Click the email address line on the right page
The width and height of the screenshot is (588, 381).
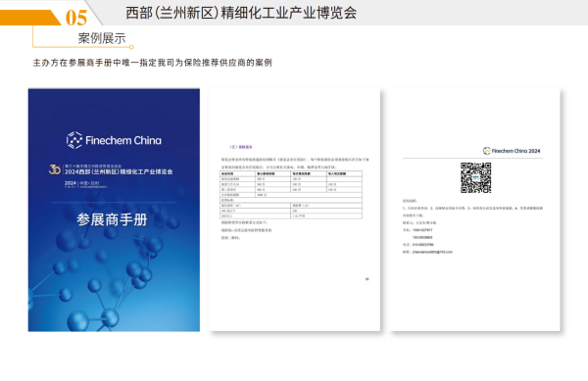click(427, 252)
